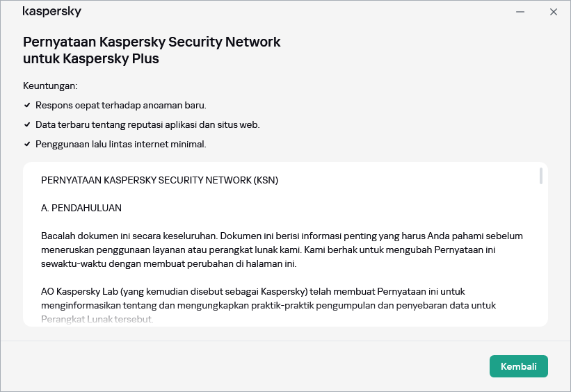This screenshot has width=571, height=392.
Task: Click the scrollbar track below the thumb
Action: click(540, 264)
